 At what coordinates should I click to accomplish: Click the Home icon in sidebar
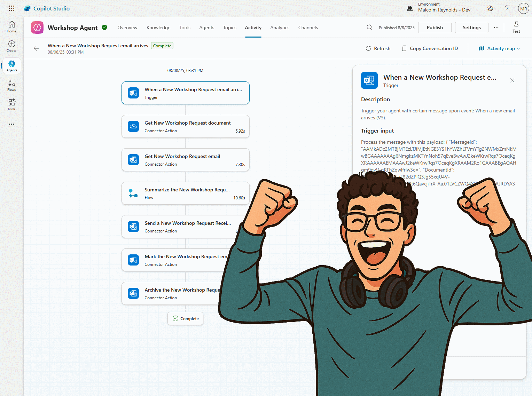pos(11,26)
